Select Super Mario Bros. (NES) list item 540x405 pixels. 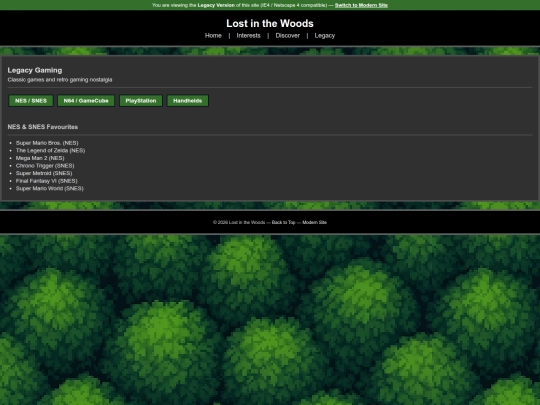tap(47, 143)
